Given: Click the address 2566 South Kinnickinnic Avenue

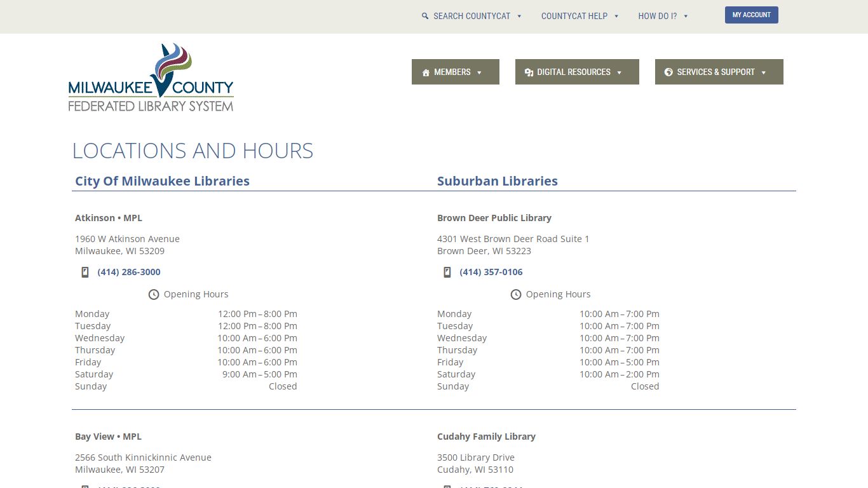Looking at the screenshot, I should point(143,457).
